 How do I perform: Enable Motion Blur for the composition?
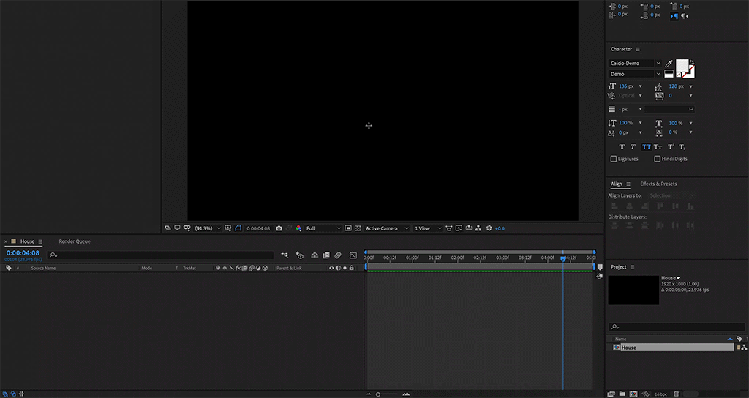tap(338, 255)
